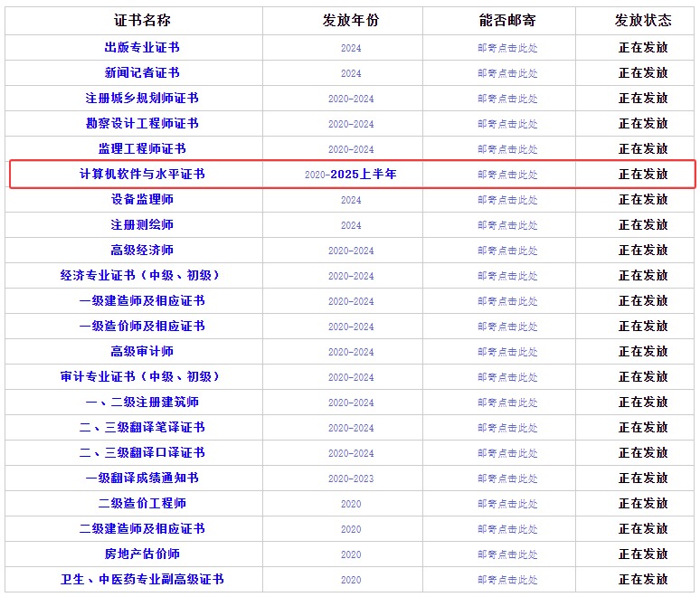Click the 2020-2025上半年 year link
This screenshot has width=700, height=597.
tap(351, 174)
